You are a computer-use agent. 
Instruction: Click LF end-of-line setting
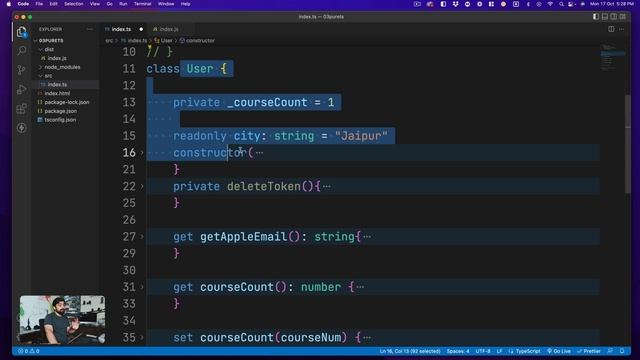click(499, 351)
